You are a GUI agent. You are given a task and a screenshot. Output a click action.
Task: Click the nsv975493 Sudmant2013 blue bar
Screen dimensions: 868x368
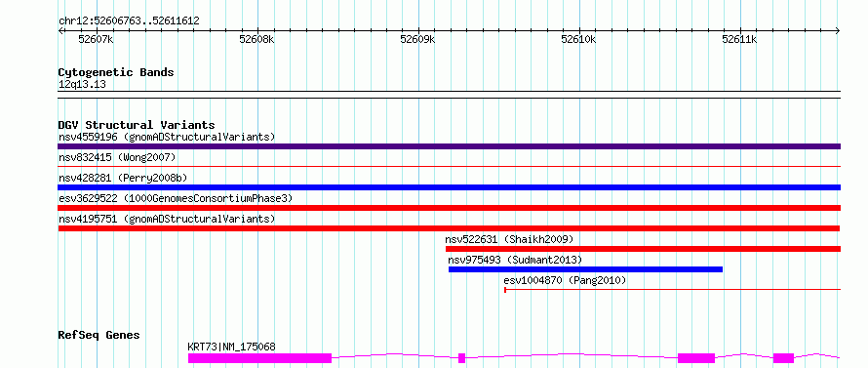[585, 269]
